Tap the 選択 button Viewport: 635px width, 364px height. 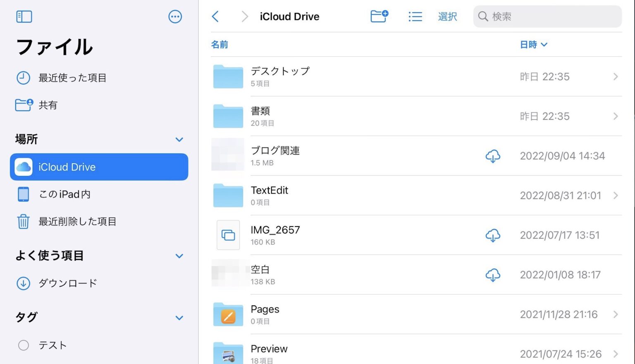(447, 17)
